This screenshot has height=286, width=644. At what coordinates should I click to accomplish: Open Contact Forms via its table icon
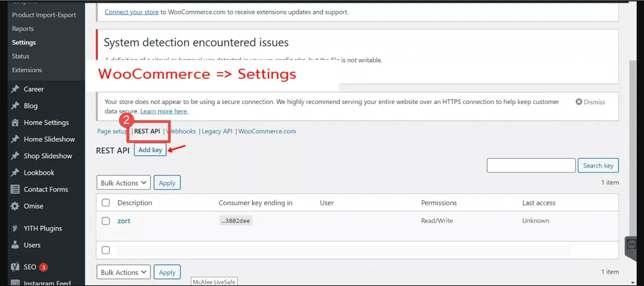point(15,189)
